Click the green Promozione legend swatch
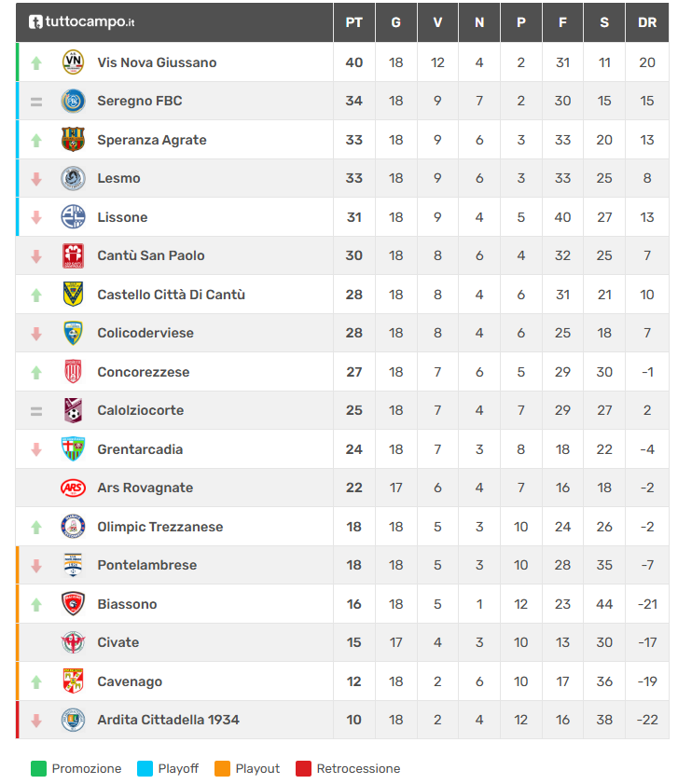Image resolution: width=678 pixels, height=784 pixels. pyautogui.click(x=38, y=768)
